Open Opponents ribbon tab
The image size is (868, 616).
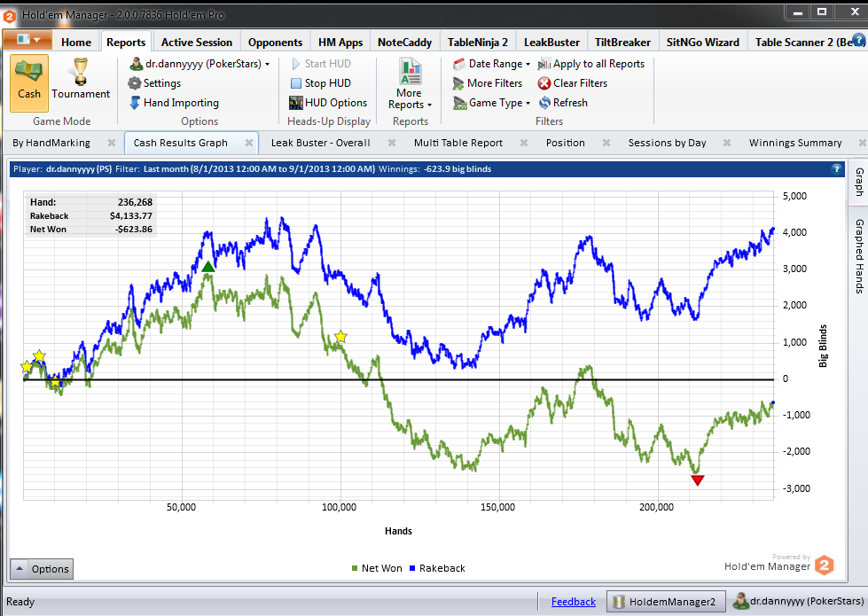pos(275,42)
